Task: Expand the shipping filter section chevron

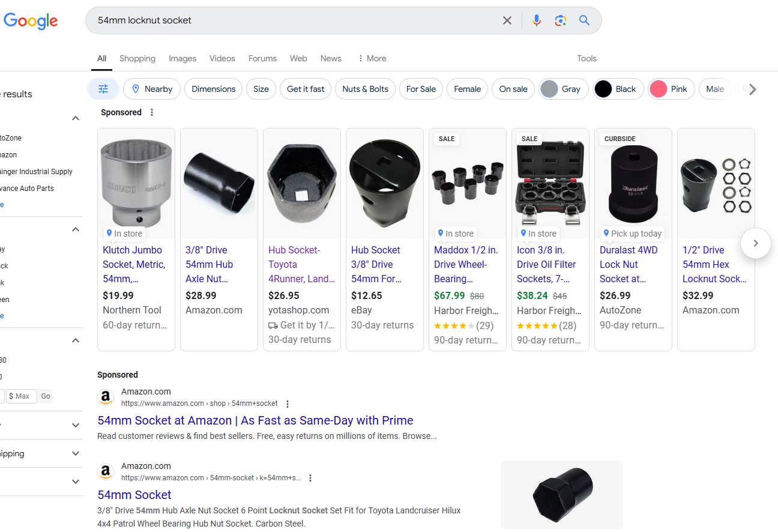Action: [76, 453]
